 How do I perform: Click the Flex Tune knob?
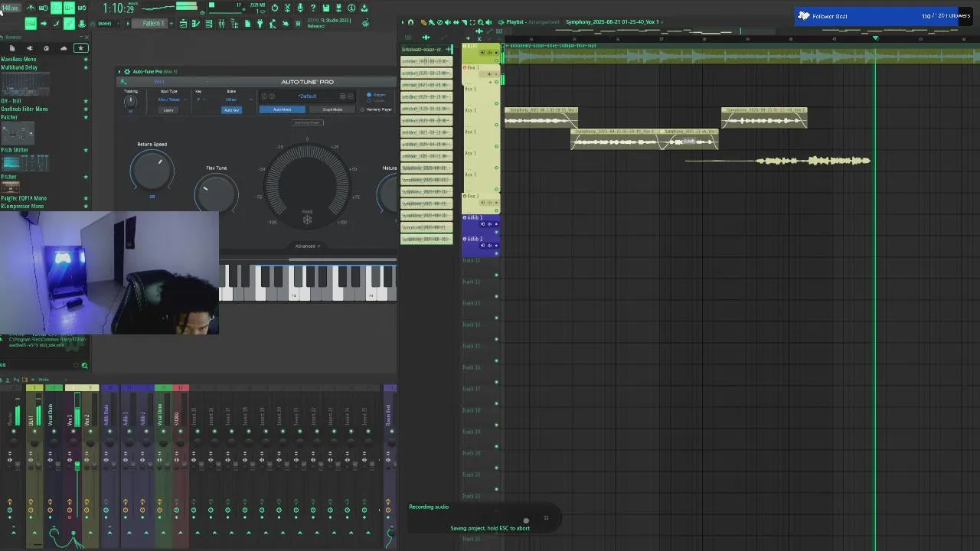click(x=216, y=193)
